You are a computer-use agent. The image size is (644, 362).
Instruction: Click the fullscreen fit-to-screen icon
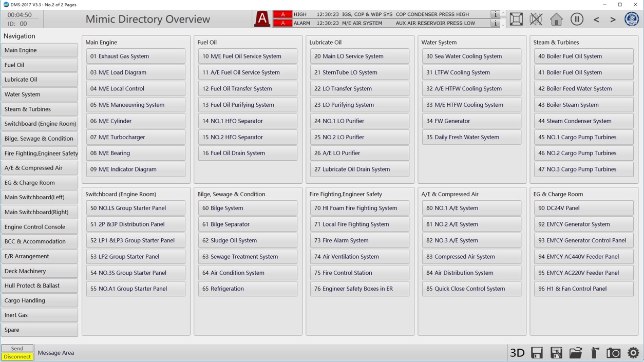point(516,20)
